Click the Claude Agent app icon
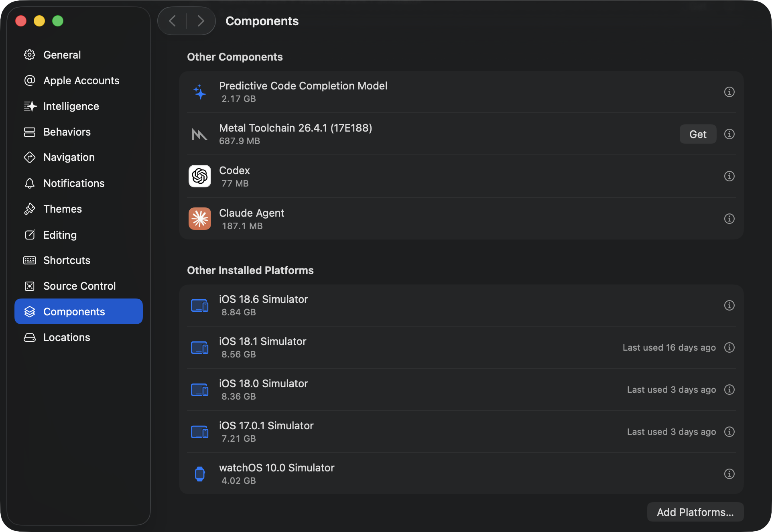 [200, 219]
